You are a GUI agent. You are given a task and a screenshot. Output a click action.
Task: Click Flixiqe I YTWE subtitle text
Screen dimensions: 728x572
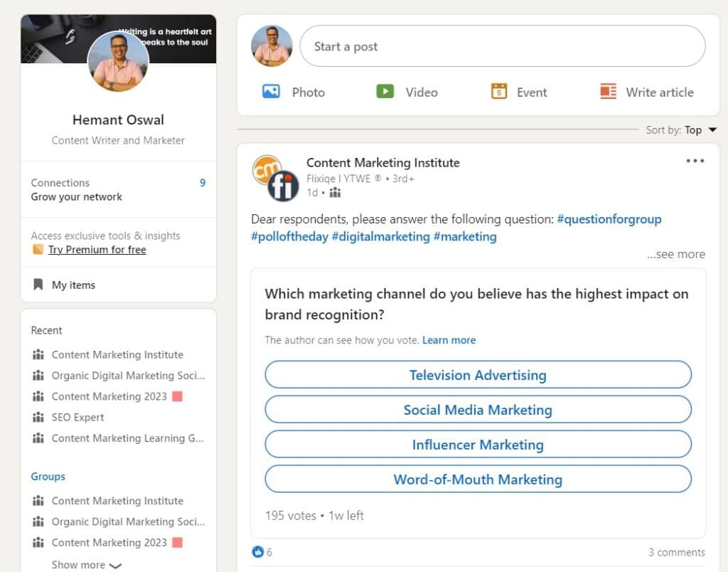point(343,179)
